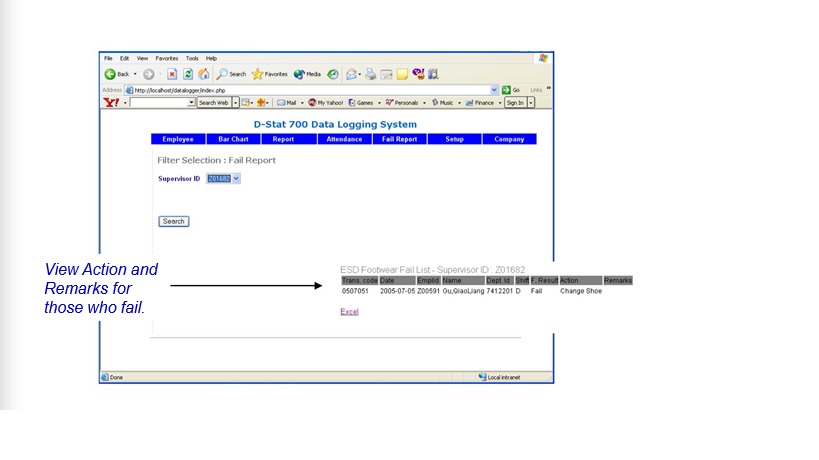
Task: Open the Tools menu
Action: coord(191,58)
